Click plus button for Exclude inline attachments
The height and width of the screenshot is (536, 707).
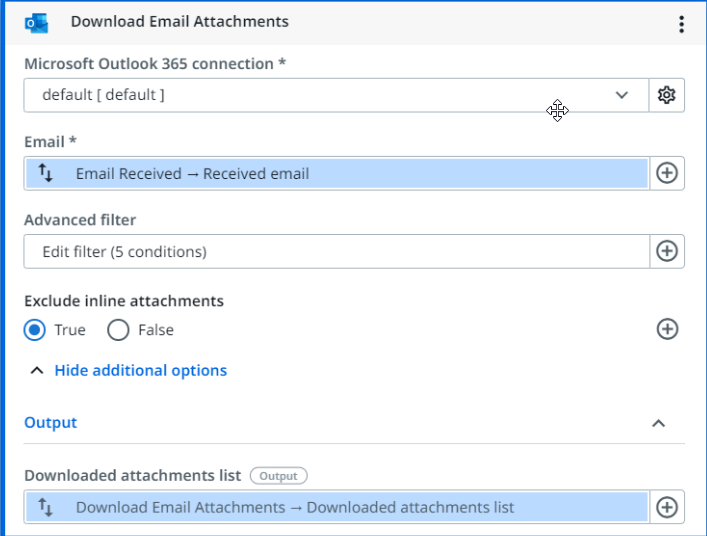pos(667,329)
